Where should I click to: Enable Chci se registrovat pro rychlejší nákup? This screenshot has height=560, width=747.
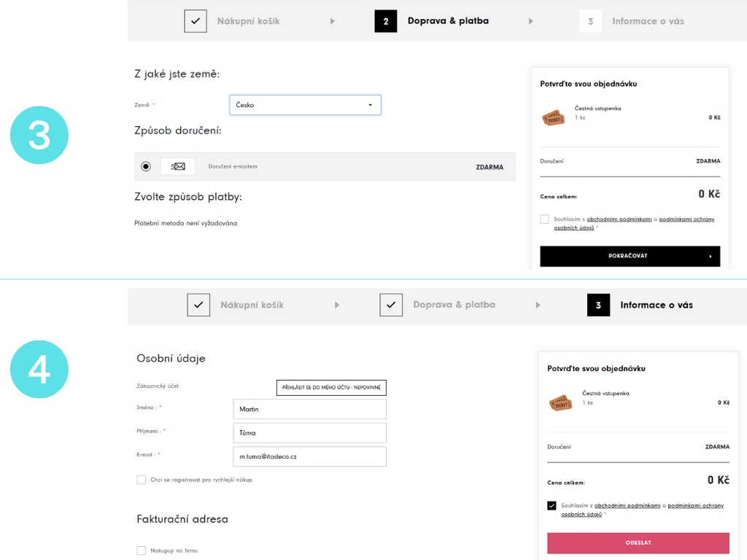[141, 480]
